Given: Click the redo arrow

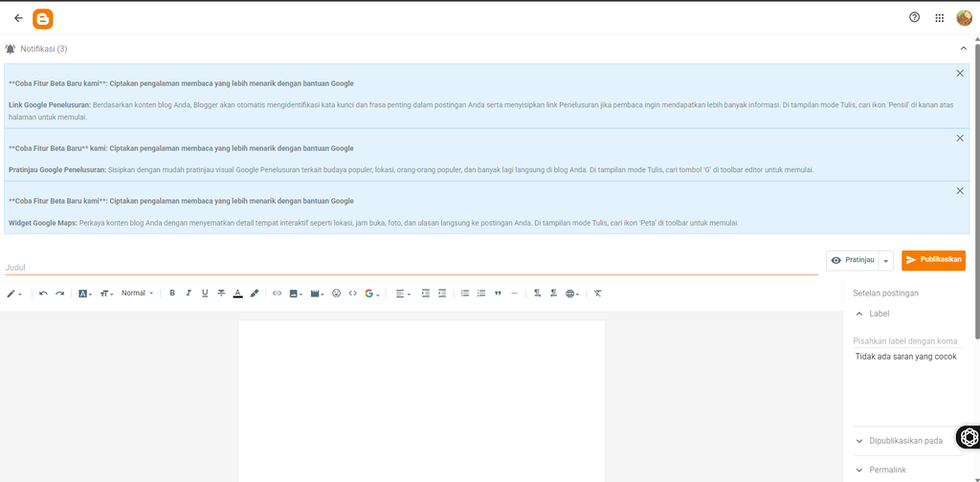Looking at the screenshot, I should tap(60, 294).
